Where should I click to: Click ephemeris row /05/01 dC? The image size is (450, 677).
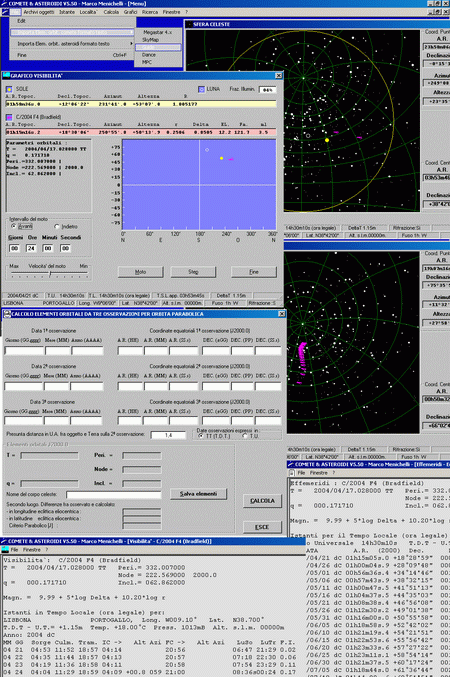pos(377,573)
